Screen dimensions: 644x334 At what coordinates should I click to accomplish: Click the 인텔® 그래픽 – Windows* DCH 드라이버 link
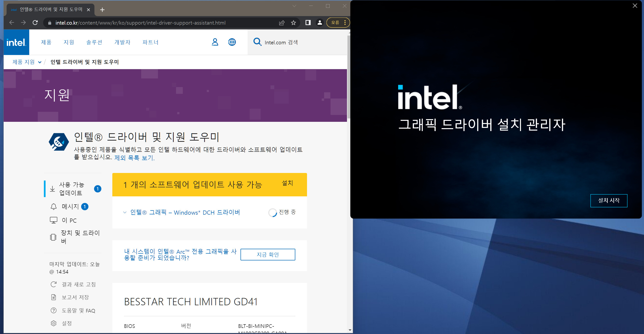[x=185, y=212]
